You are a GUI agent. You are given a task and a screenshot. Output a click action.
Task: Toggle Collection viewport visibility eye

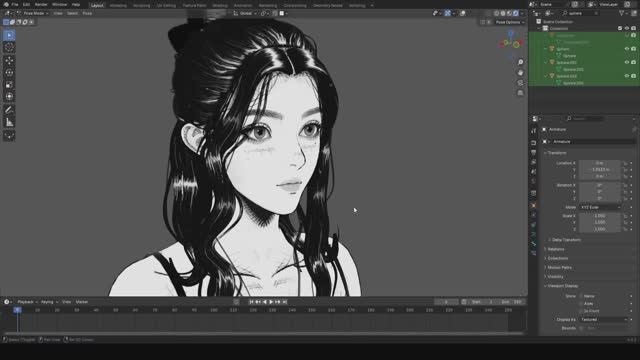pos(627,28)
